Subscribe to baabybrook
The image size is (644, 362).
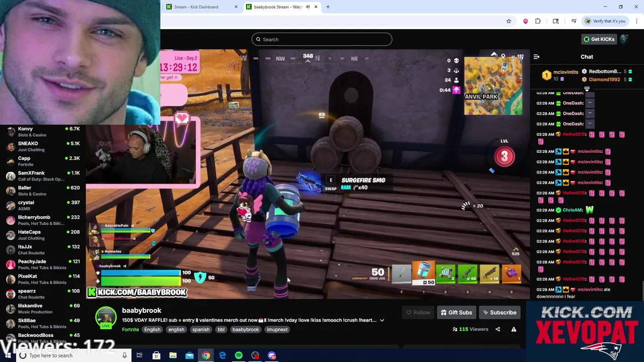(500, 313)
